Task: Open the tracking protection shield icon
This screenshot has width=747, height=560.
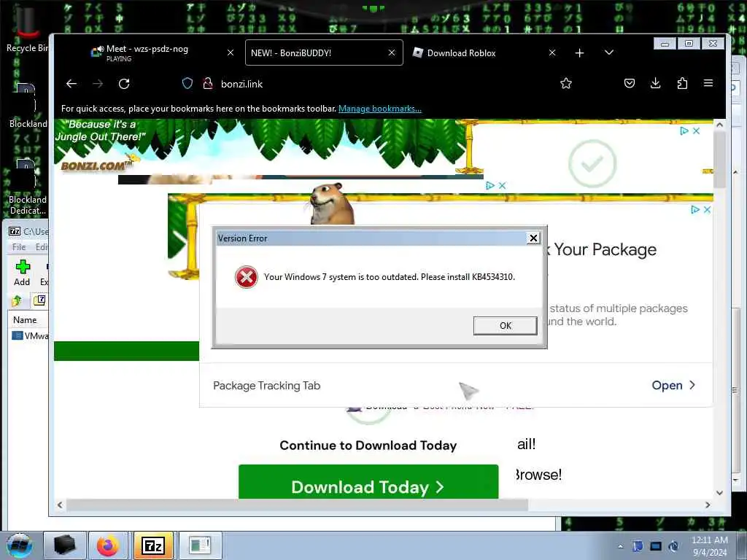Action: [x=187, y=84]
